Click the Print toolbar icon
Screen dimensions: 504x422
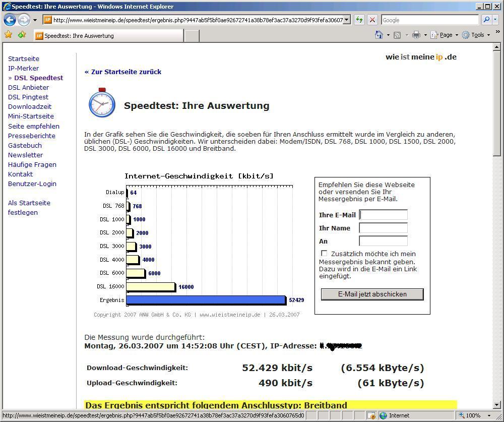click(416, 35)
